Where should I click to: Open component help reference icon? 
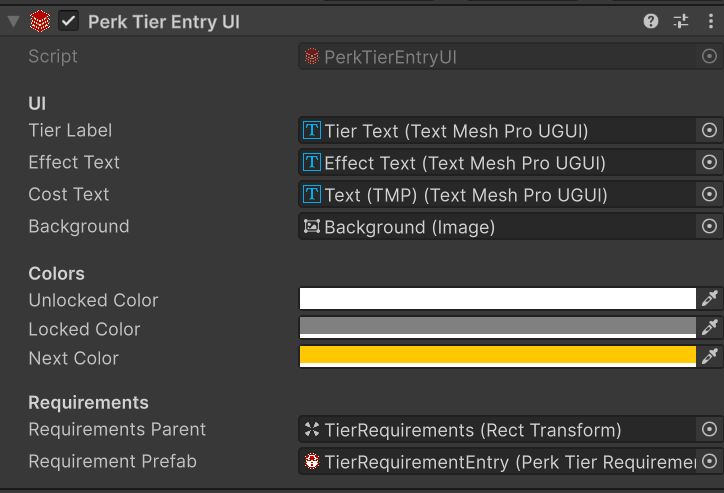point(651,21)
